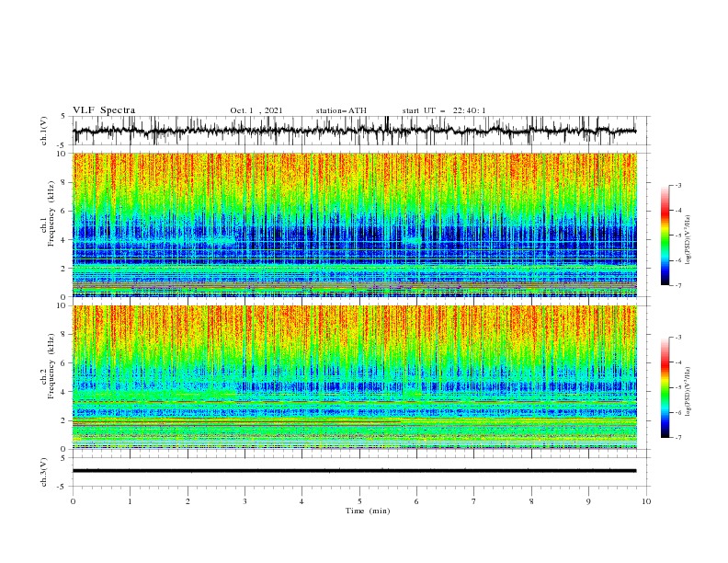
Task: Click the "4" frequency tick of ch.1
Action: 64,240
